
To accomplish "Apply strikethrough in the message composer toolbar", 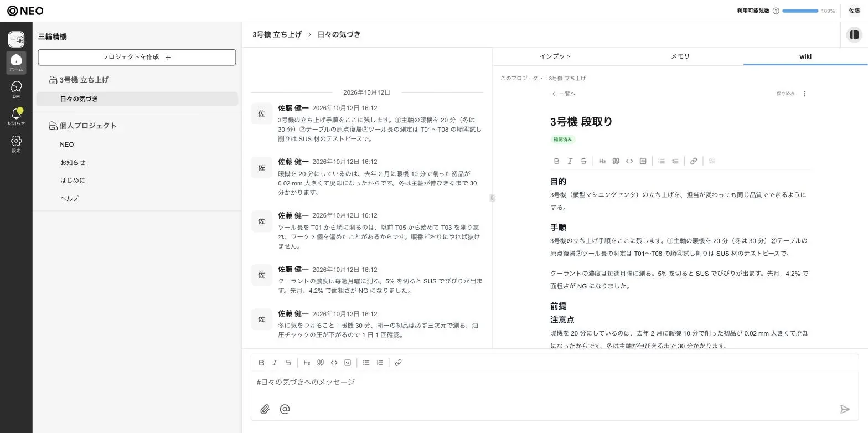I will (x=288, y=363).
